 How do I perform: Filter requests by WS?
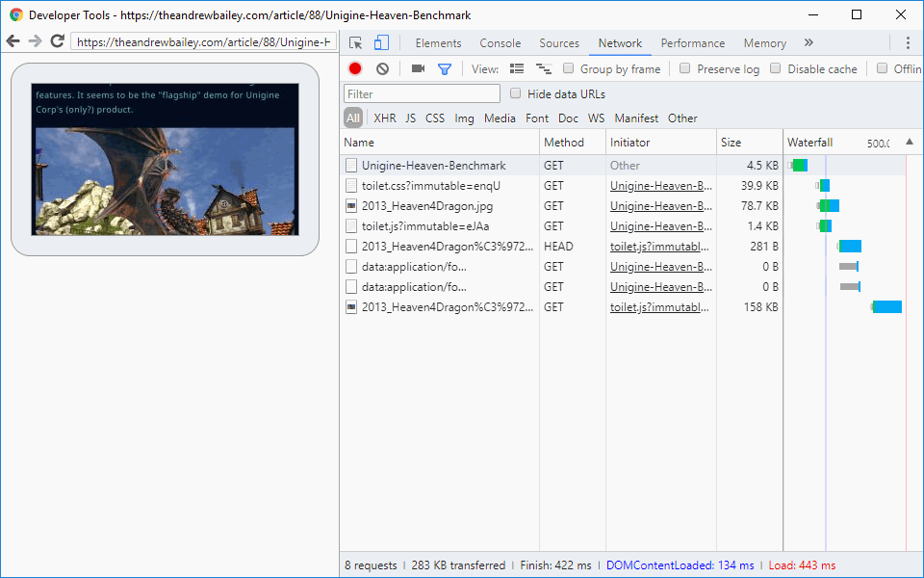click(597, 118)
